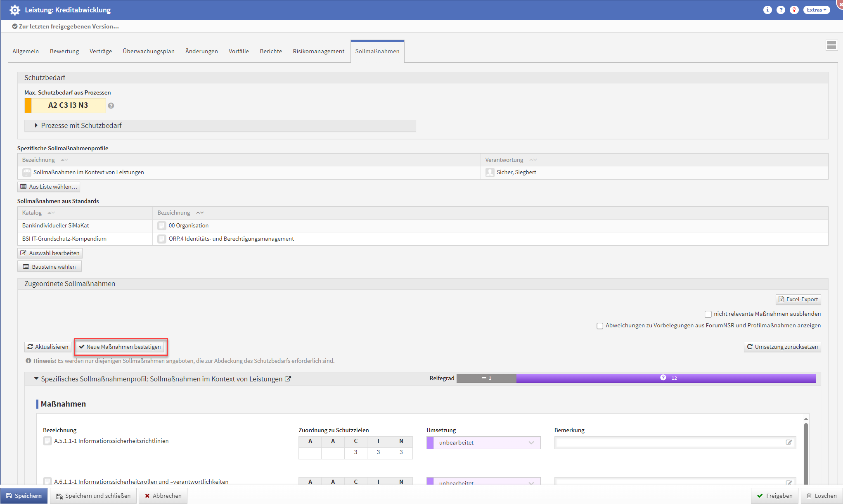Click edit icon in first Bemerkung field
This screenshot has width=843, height=504.
(x=789, y=442)
